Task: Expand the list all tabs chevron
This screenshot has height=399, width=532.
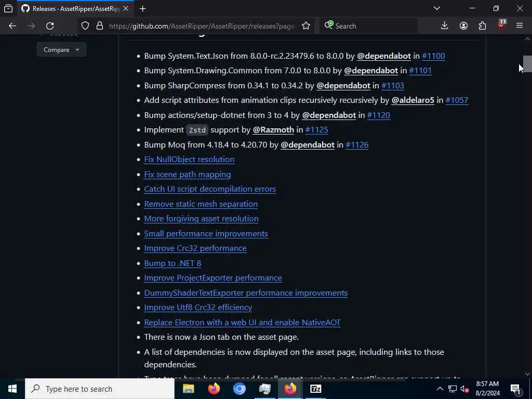Action: [437, 8]
